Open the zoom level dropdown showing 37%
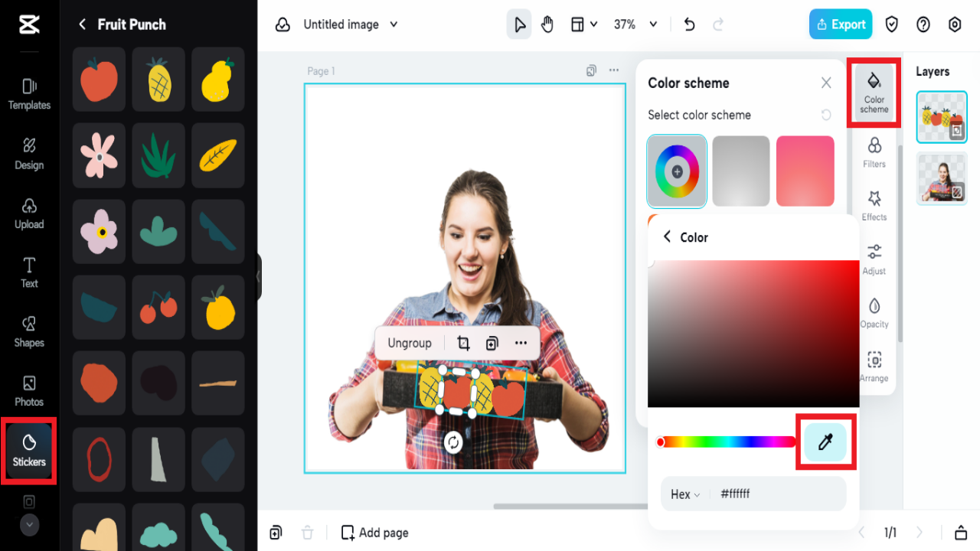 (635, 24)
